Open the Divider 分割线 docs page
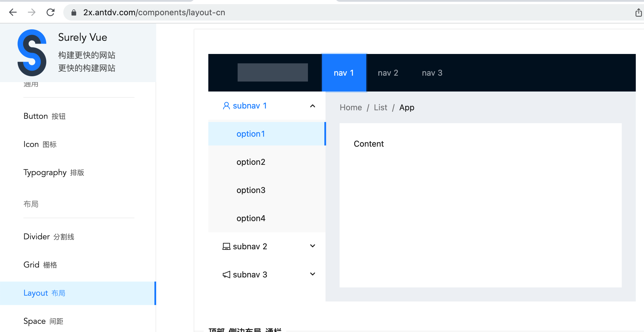 78,236
